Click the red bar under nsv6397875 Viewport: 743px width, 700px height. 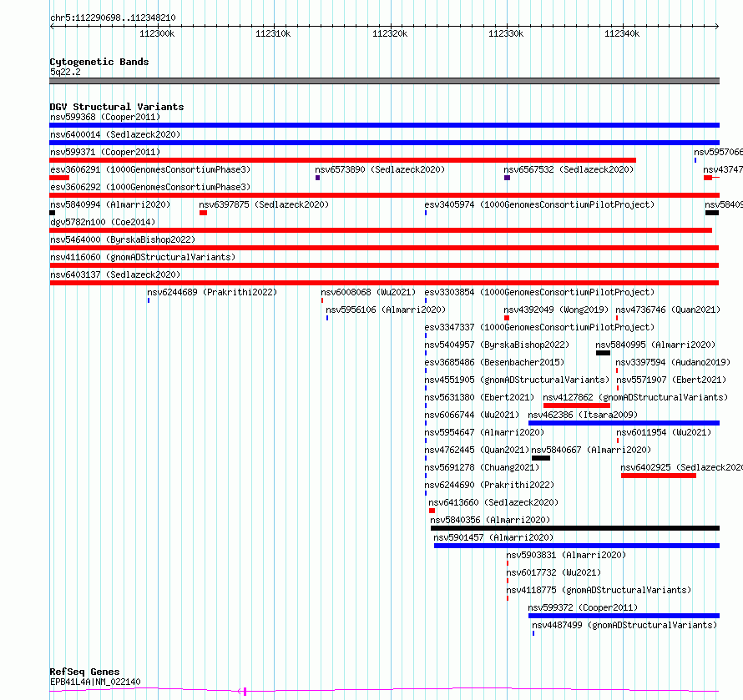[204, 213]
